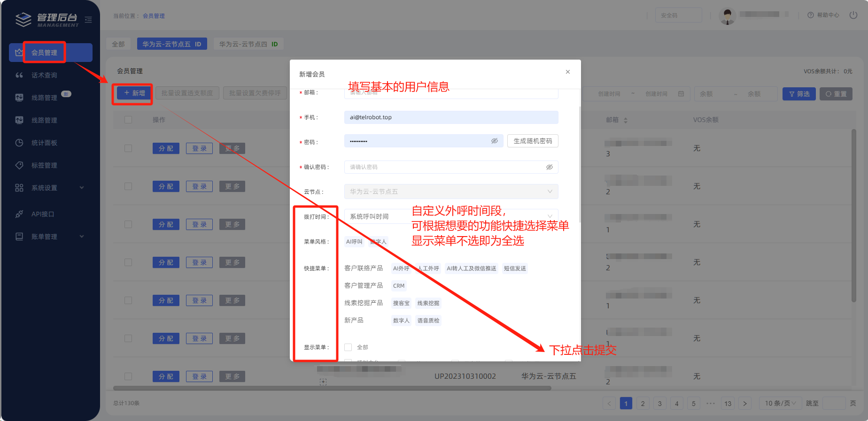Select AI转人工及微信推送 quick menu tag
The height and width of the screenshot is (421, 868).
[472, 268]
